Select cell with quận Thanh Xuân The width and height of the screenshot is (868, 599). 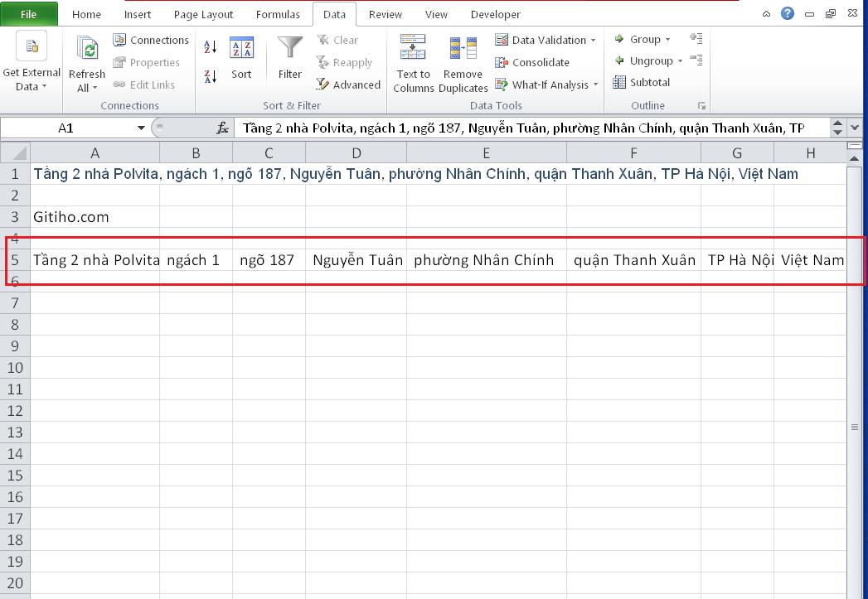[x=634, y=260]
